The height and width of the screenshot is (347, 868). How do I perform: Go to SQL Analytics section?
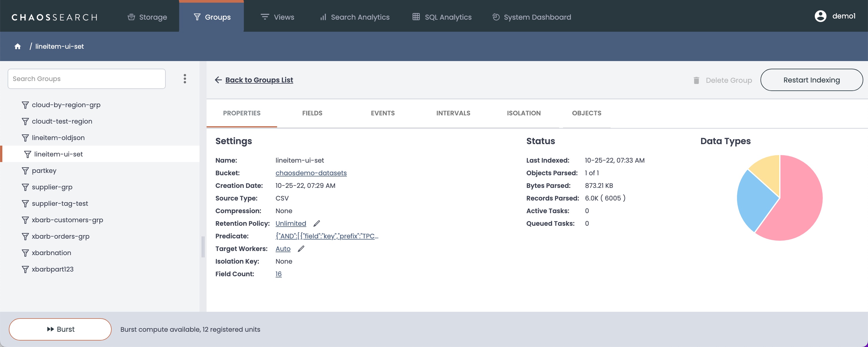coord(442,17)
